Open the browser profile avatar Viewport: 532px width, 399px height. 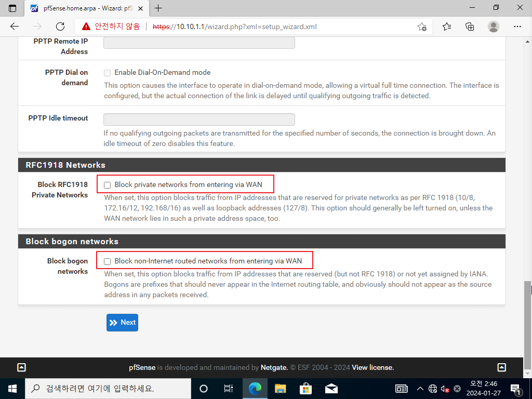tap(494, 26)
